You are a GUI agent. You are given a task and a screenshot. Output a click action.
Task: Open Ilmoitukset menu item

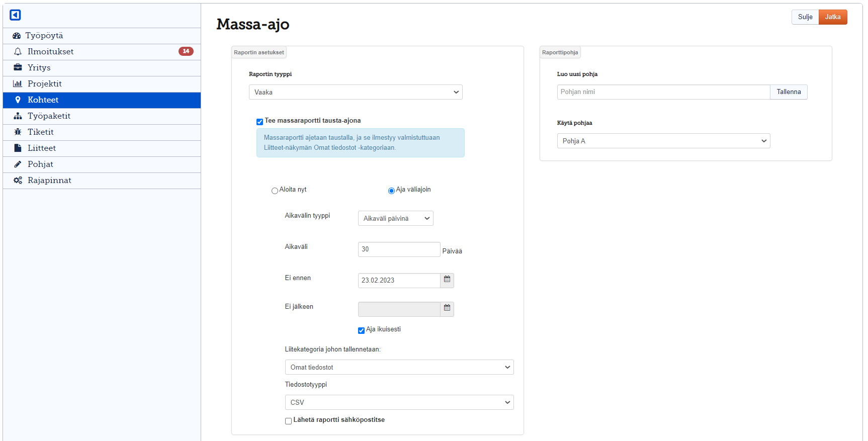click(x=102, y=52)
